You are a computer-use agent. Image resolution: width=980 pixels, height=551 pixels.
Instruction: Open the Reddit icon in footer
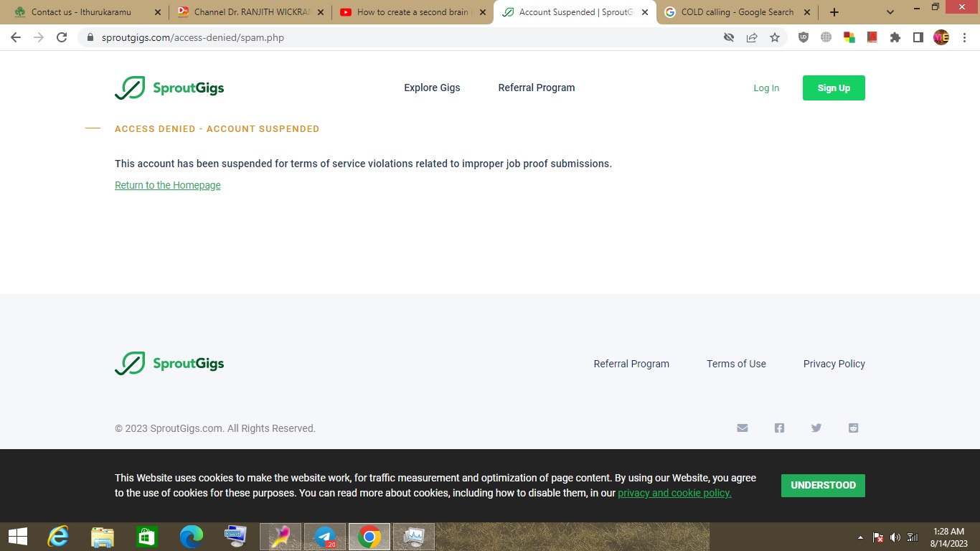tap(853, 428)
